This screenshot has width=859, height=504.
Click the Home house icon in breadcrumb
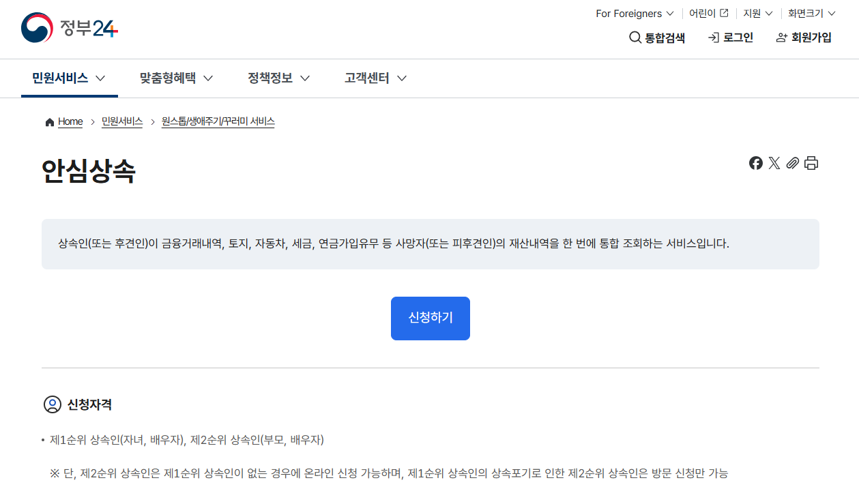[x=49, y=122]
